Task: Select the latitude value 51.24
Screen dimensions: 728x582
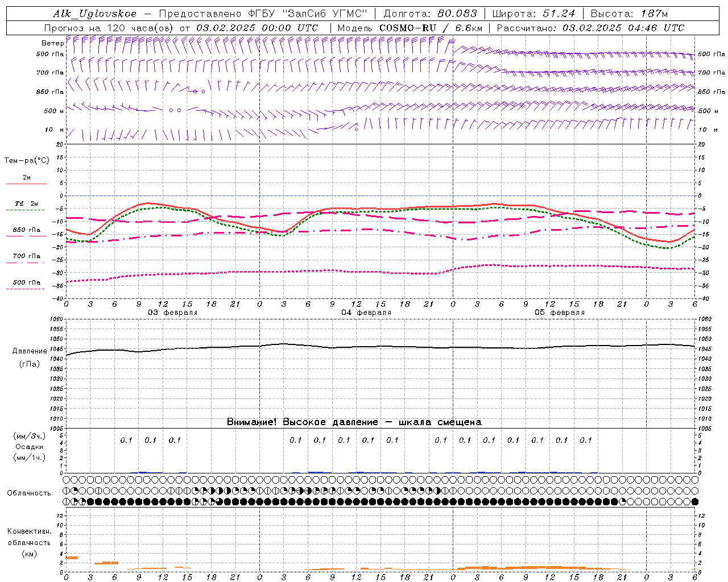Action: 559,14
